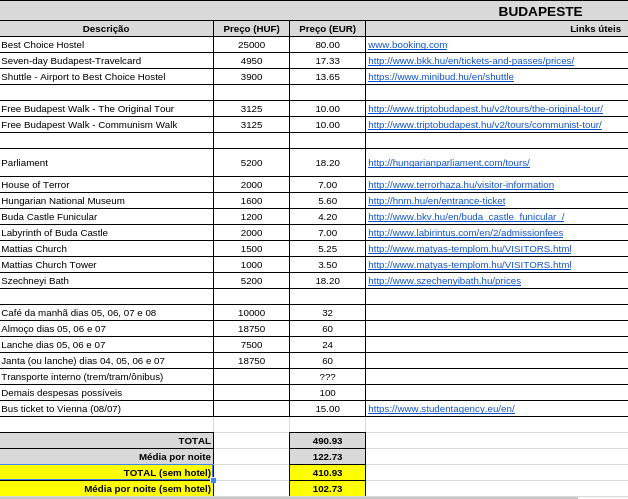Select the Descrição header cell
Screen dimensions: 628x499
106,29
